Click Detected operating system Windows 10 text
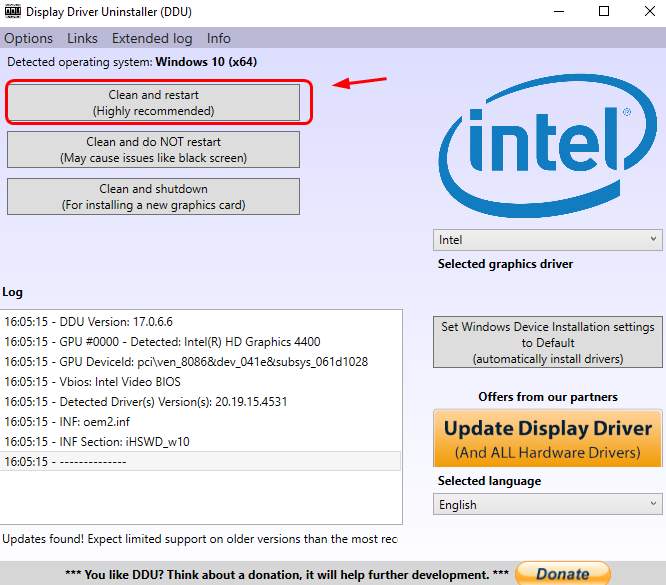The image size is (666, 585). pyautogui.click(x=132, y=62)
